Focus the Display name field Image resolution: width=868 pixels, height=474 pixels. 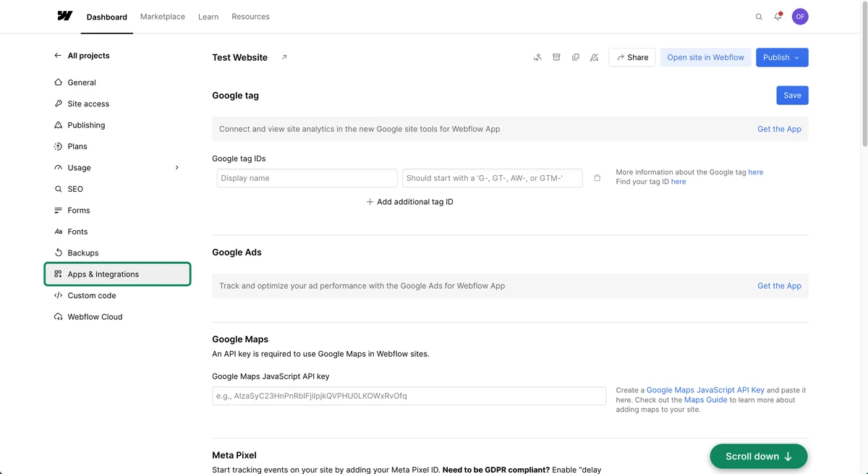(307, 178)
